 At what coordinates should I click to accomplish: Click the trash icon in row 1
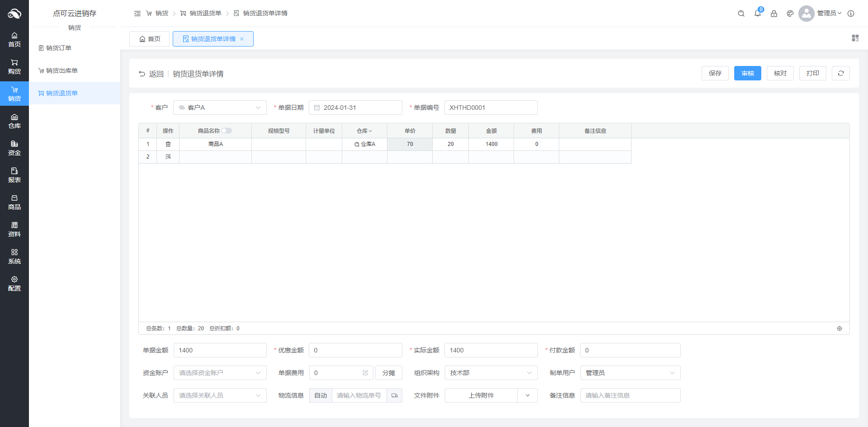click(x=168, y=144)
